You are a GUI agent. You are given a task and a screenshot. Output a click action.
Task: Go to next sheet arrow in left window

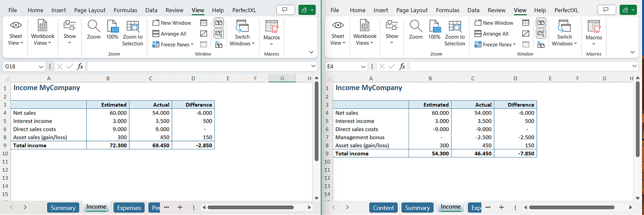tap(25, 208)
